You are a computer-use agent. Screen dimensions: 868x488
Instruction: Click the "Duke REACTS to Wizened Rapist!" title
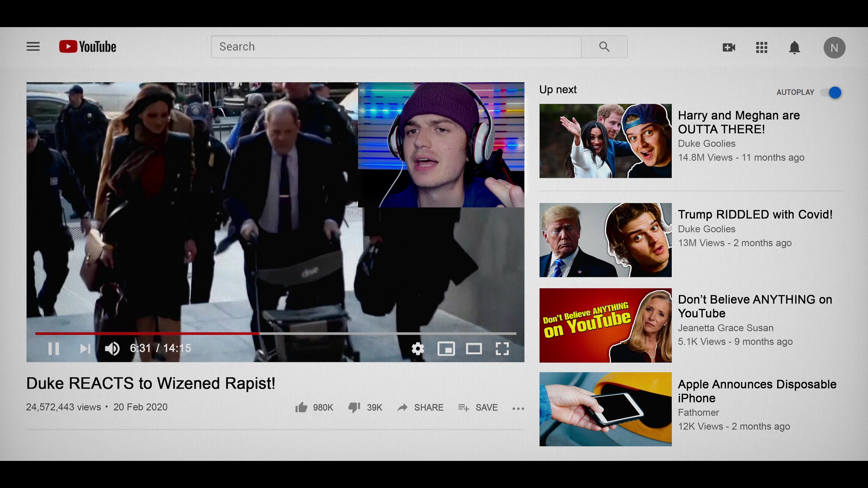click(151, 384)
